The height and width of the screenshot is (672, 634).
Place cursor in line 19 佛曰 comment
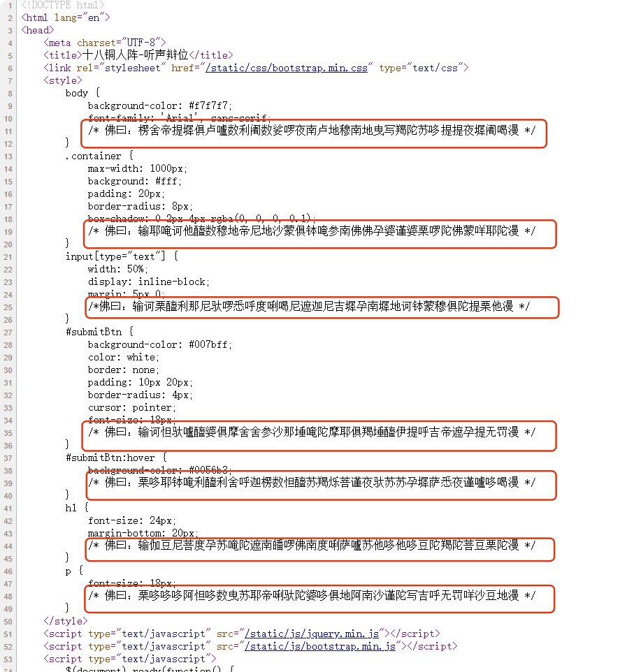point(311,231)
